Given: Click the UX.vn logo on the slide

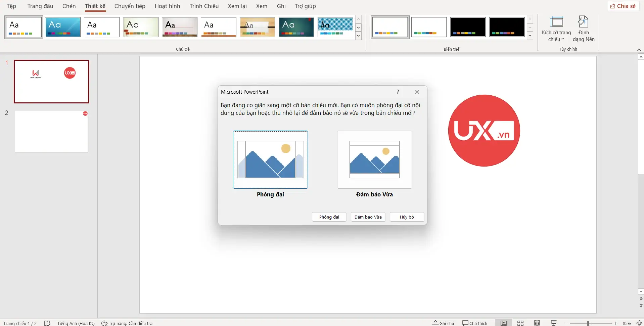Looking at the screenshot, I should pyautogui.click(x=484, y=131).
